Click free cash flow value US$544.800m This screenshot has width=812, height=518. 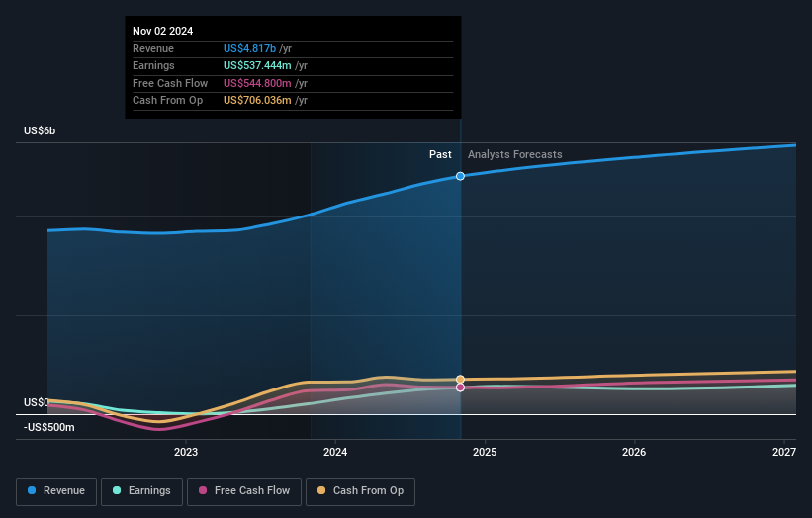pyautogui.click(x=257, y=83)
